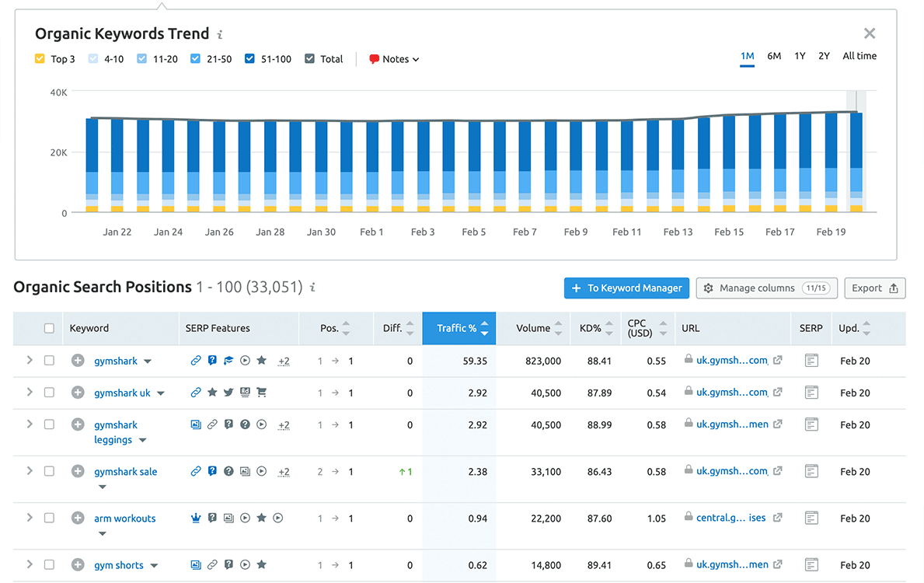This screenshot has width=924, height=583.
Task: Click Twitter SERP feature in gymshark uk row
Action: 228,392
